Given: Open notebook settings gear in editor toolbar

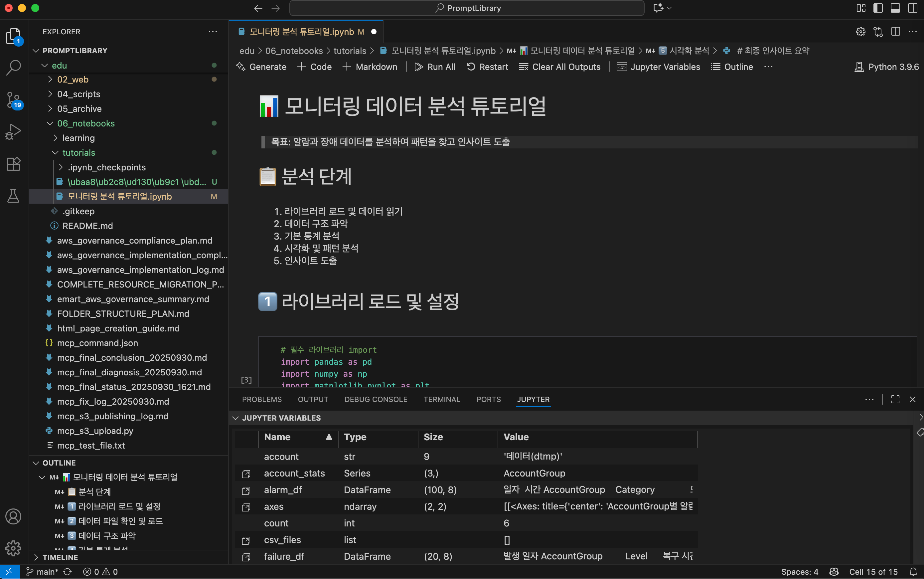Looking at the screenshot, I should click(860, 32).
